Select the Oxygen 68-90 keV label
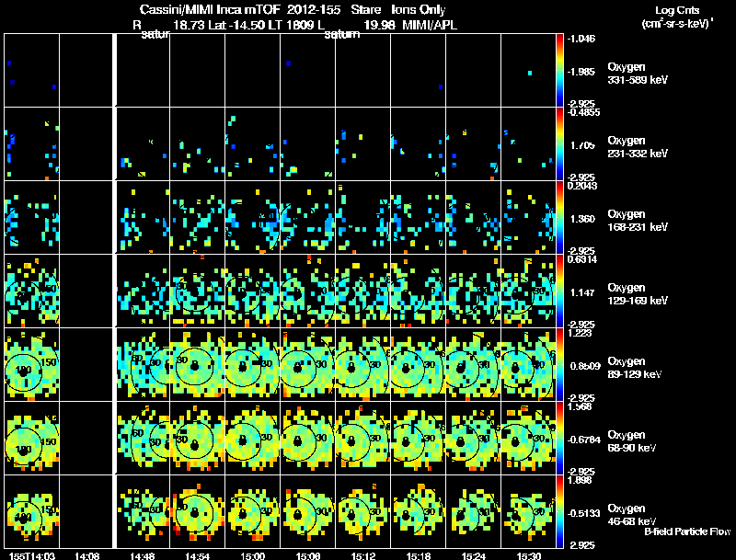736x560 pixels. point(632,441)
